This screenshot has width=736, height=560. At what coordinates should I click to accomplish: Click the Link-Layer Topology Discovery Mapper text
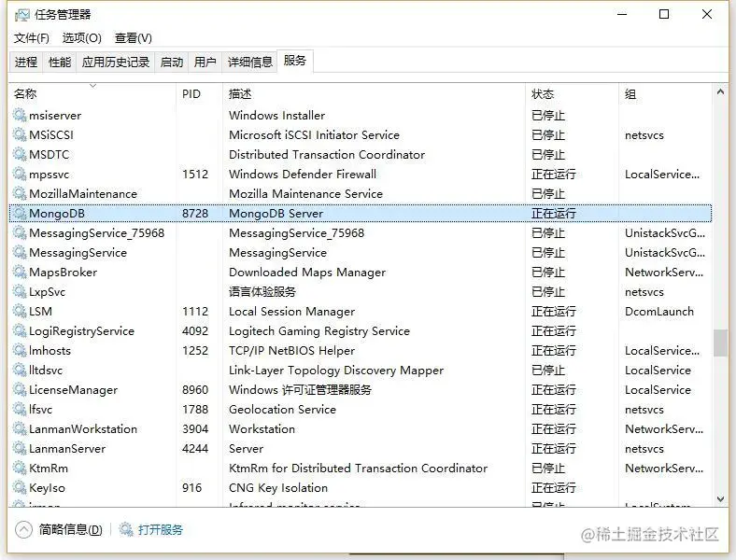pyautogui.click(x=335, y=370)
